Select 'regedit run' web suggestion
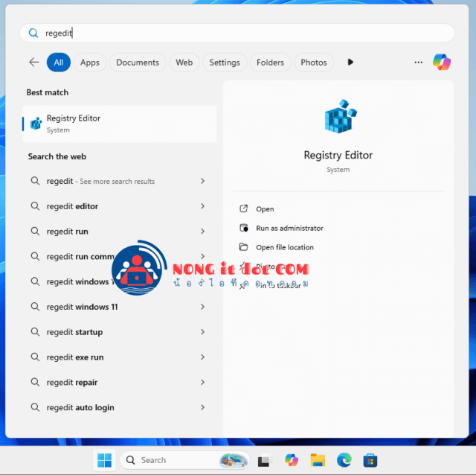Image resolution: width=476 pixels, height=475 pixels. click(x=119, y=232)
